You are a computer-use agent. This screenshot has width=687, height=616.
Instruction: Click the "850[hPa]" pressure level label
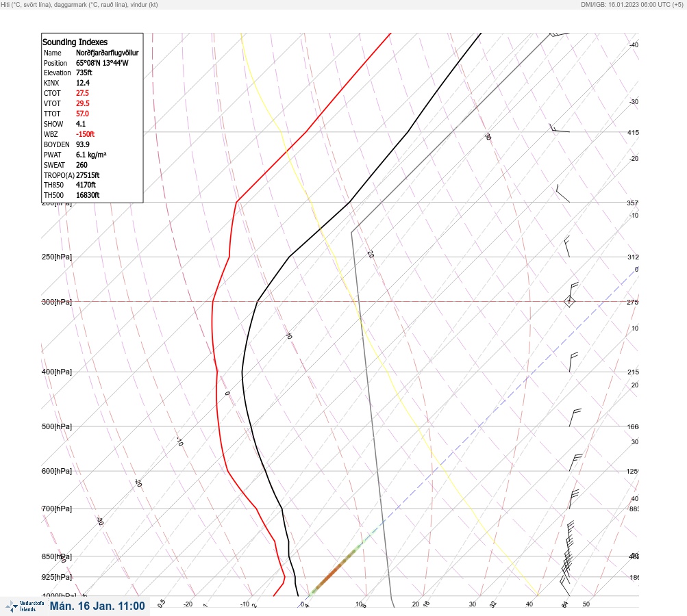click(x=57, y=556)
